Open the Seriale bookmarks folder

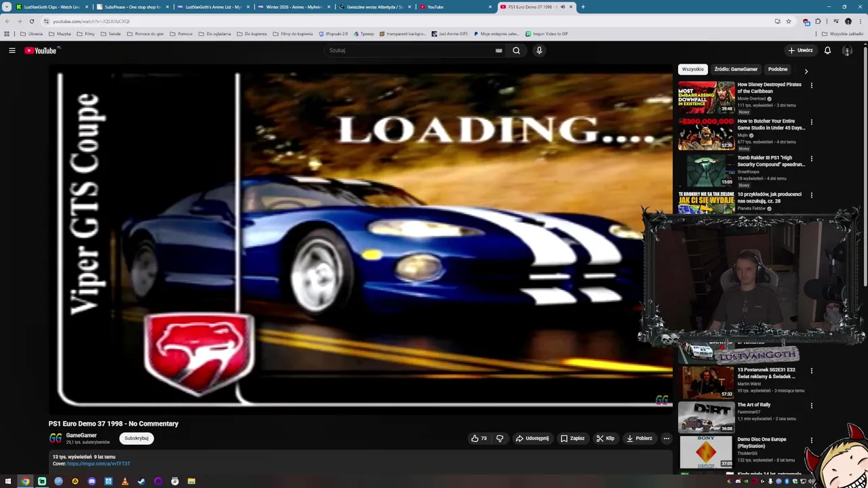pyautogui.click(x=111, y=33)
